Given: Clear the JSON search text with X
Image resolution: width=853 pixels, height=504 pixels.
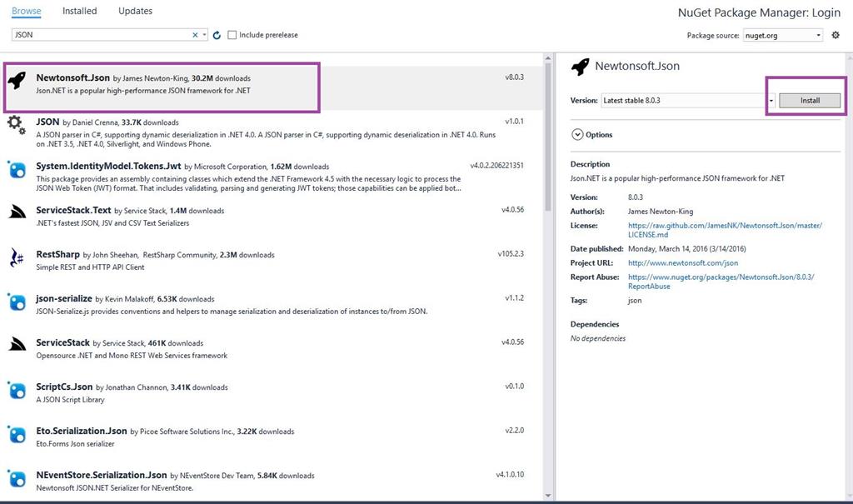Looking at the screenshot, I should coord(196,35).
